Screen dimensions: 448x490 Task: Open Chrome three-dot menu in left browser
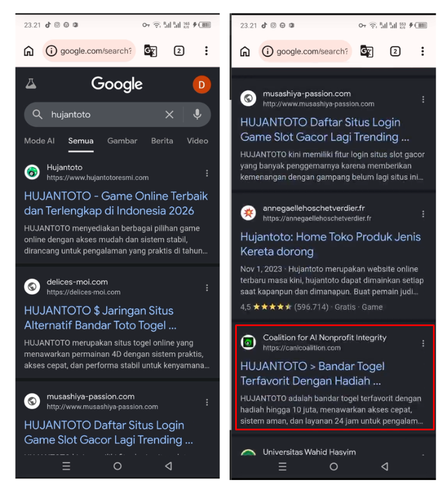coord(206,51)
